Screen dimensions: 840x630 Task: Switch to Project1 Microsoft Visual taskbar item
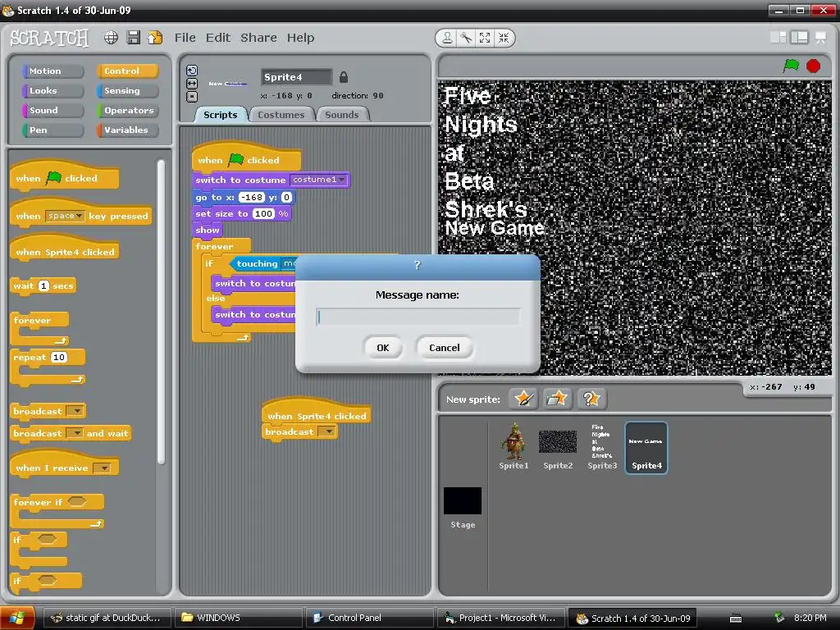pyautogui.click(x=500, y=618)
